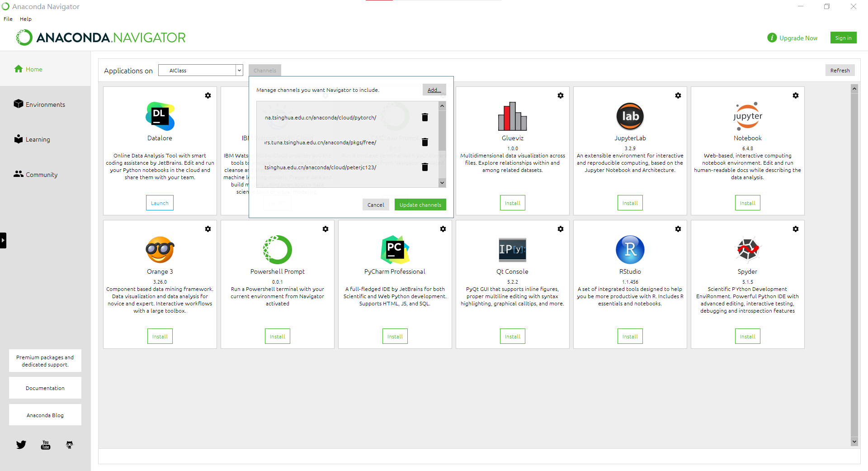This screenshot has width=868, height=471.
Task: Click channel list scrollbar up arrow
Action: click(x=442, y=105)
